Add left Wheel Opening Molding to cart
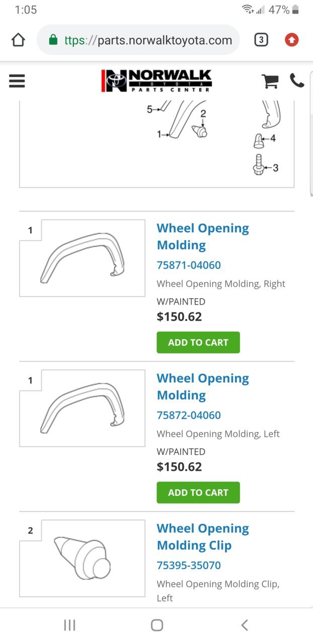The width and height of the screenshot is (313, 644). [198, 492]
